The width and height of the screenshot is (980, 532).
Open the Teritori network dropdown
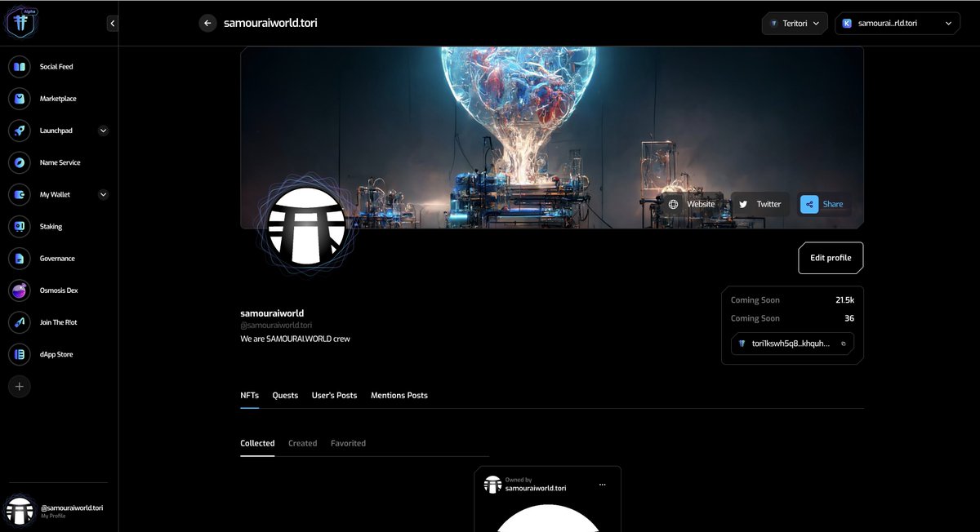(x=795, y=23)
